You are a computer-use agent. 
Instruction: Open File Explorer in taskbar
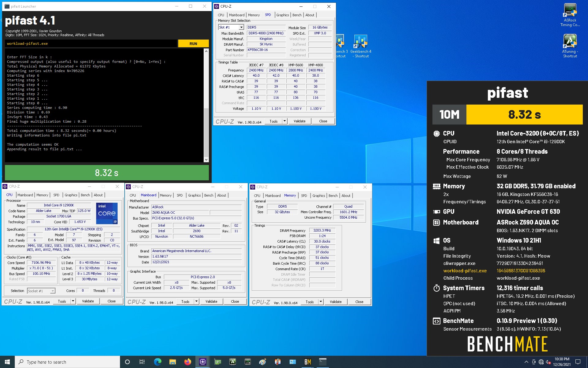172,362
